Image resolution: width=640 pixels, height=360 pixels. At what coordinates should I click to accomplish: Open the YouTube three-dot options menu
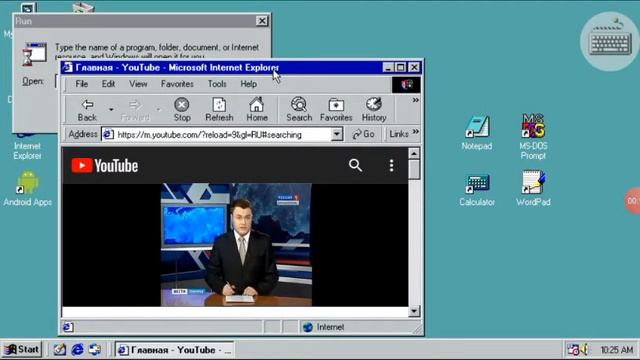pyautogui.click(x=391, y=165)
